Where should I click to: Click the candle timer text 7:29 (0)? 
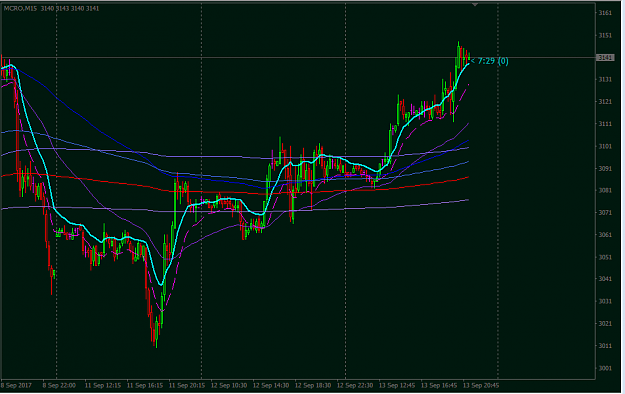[x=493, y=61]
